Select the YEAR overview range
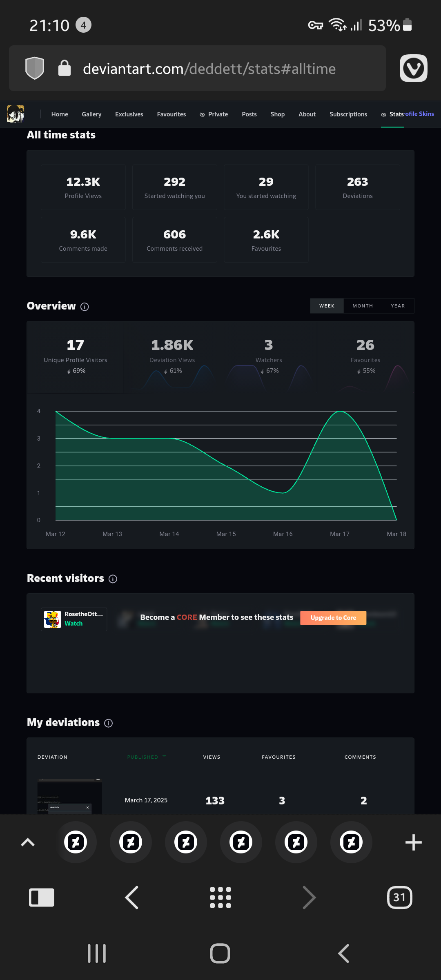 coord(398,306)
